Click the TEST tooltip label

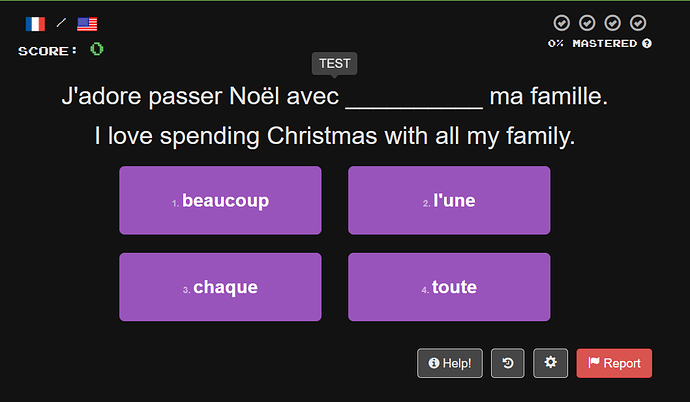coord(334,64)
